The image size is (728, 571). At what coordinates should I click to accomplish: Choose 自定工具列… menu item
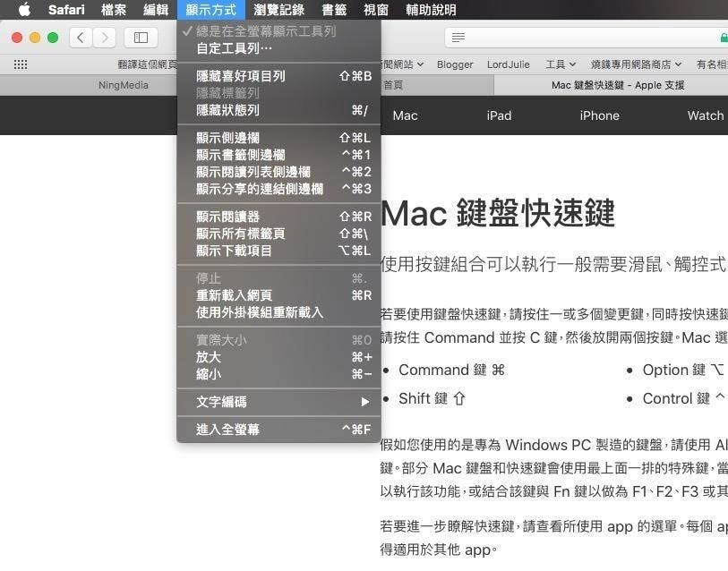(x=279, y=48)
